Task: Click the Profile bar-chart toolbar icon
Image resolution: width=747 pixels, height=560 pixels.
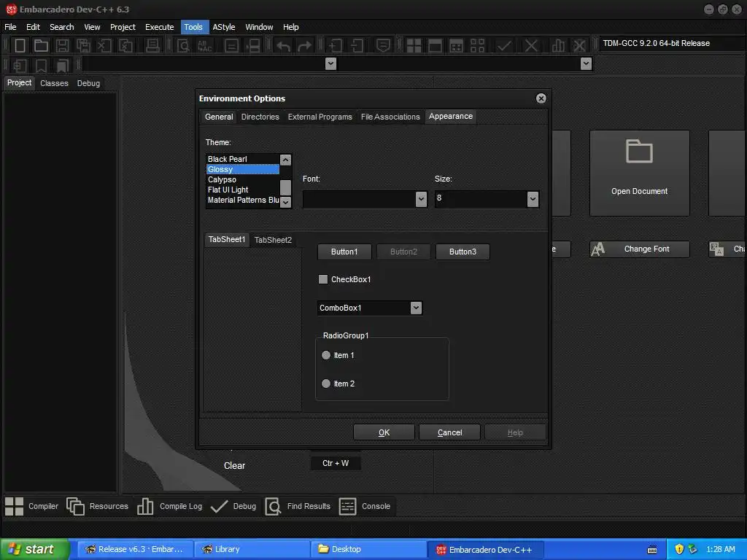Action: pos(558,46)
